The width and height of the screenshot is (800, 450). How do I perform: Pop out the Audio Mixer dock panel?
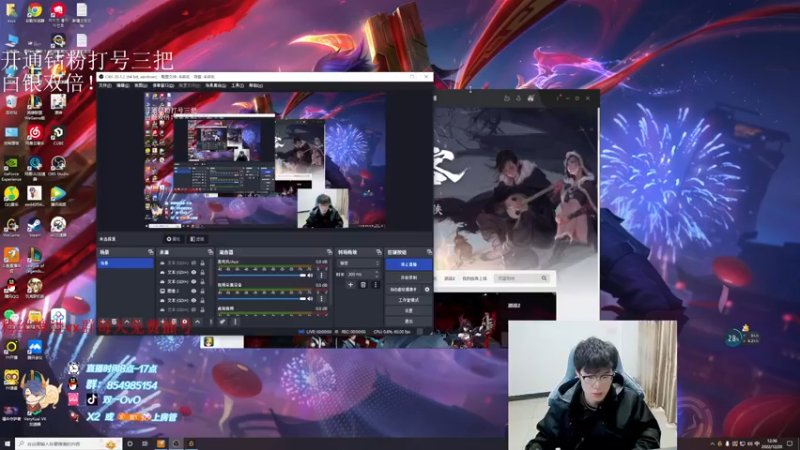(330, 252)
